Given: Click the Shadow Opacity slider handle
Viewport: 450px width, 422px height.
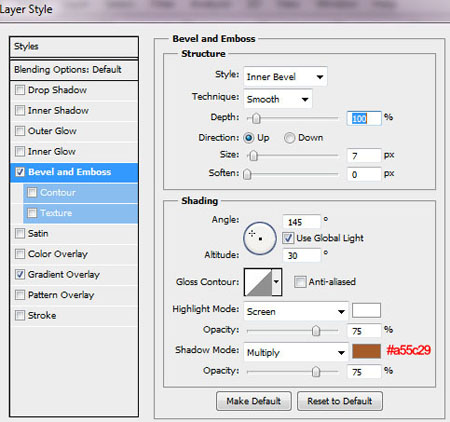Looking at the screenshot, I should [316, 371].
